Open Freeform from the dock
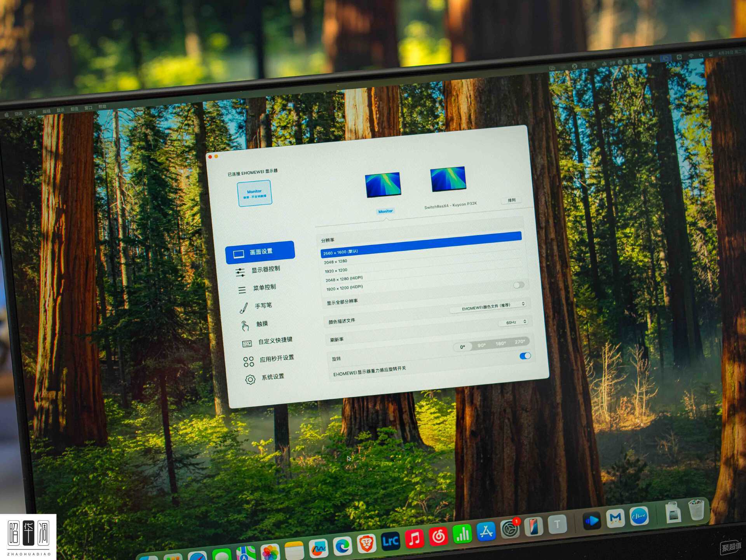 click(318, 548)
